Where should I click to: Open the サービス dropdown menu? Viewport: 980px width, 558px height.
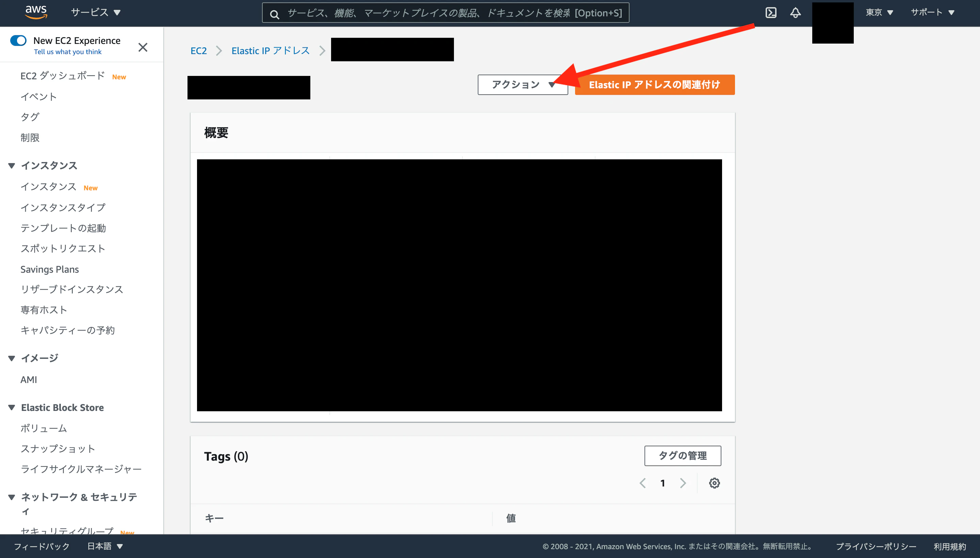click(x=96, y=12)
